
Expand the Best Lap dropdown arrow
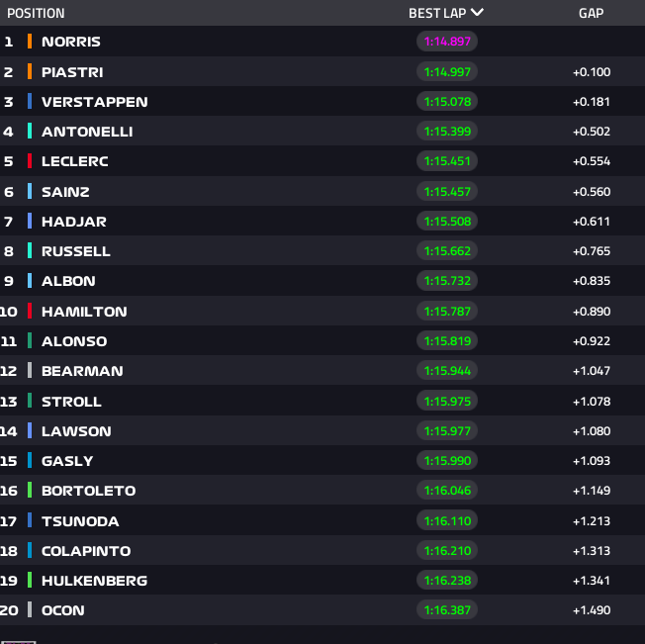coord(477,13)
